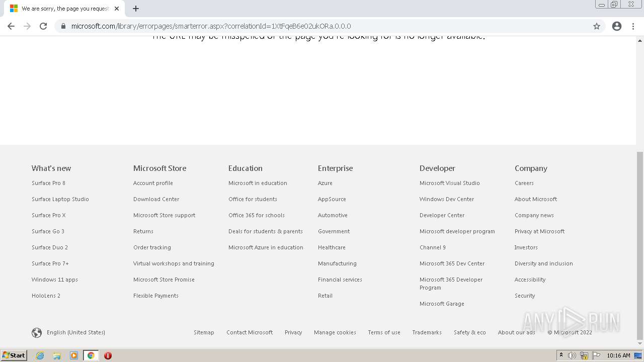Open Manage cookies in the footer
Image resolution: width=644 pixels, height=362 pixels.
click(335, 332)
